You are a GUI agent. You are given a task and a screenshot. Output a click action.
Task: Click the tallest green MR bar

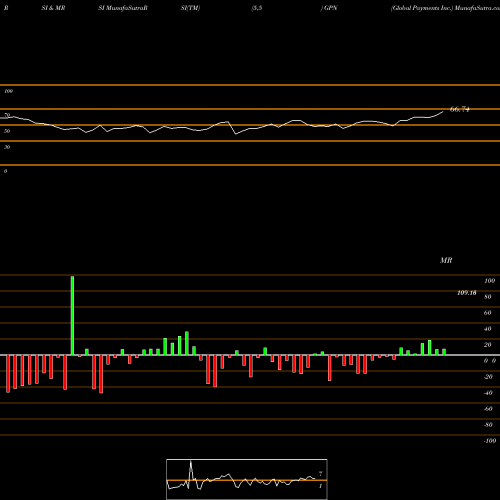72,315
